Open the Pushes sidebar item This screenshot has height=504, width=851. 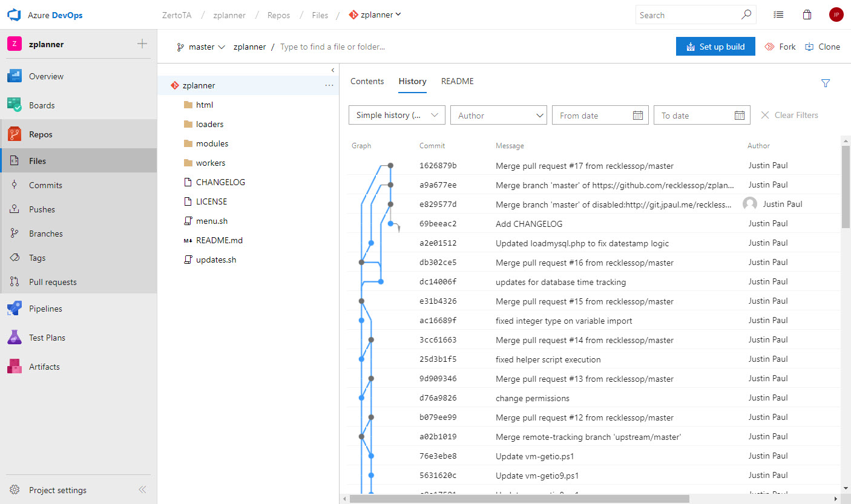click(78, 209)
